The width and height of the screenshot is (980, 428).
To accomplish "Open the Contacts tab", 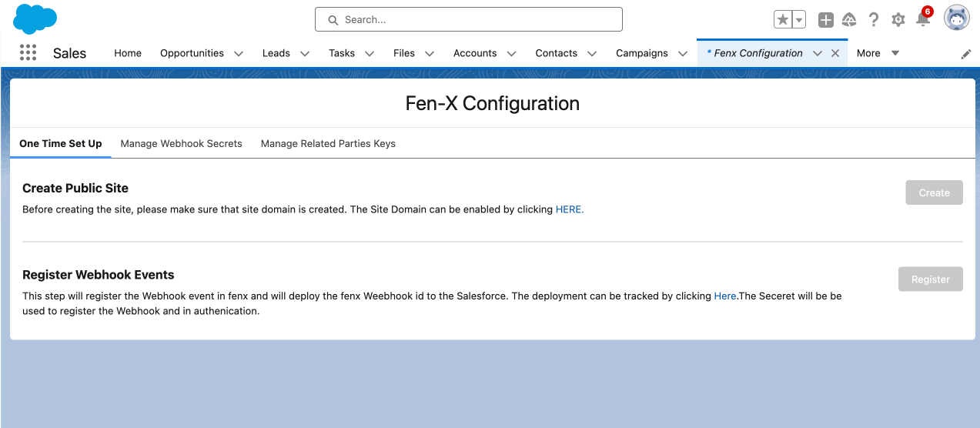I will tap(557, 53).
